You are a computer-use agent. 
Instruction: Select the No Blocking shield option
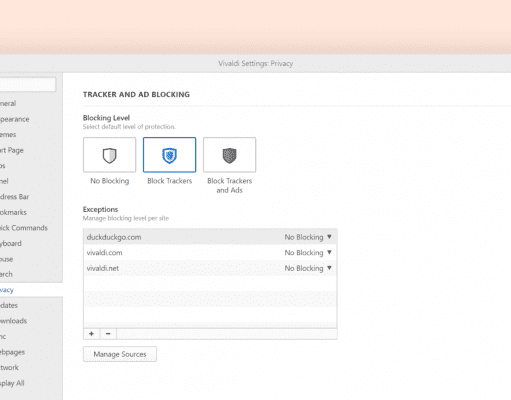pos(109,155)
